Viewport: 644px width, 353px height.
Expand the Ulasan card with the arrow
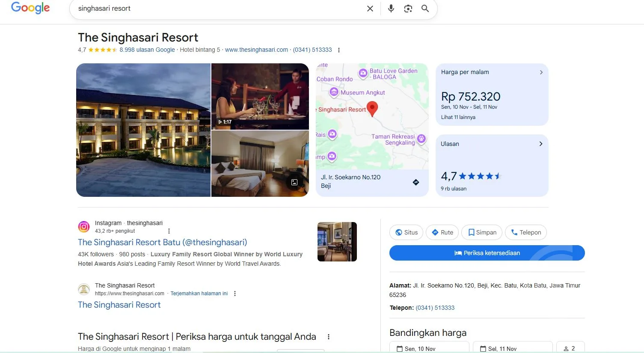540,144
